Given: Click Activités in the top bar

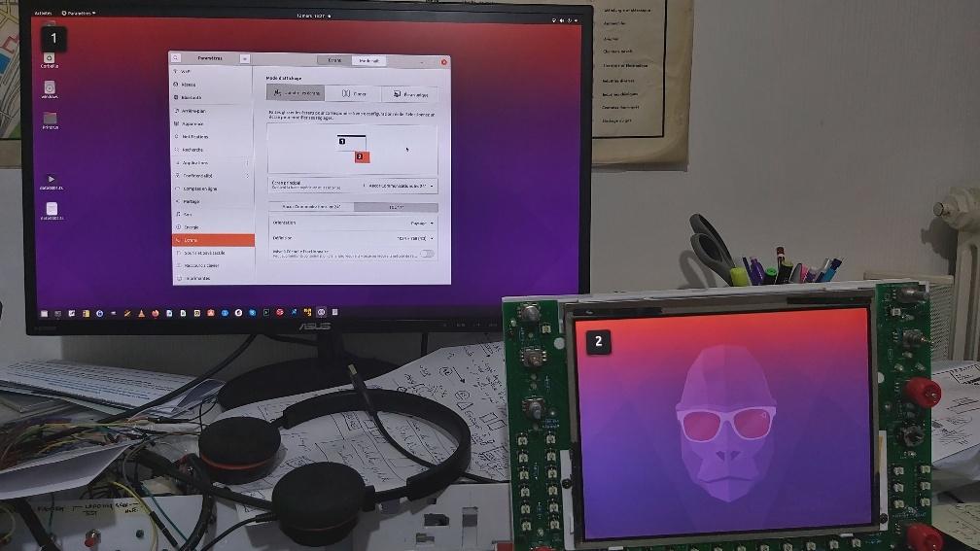Looking at the screenshot, I should click(x=43, y=14).
